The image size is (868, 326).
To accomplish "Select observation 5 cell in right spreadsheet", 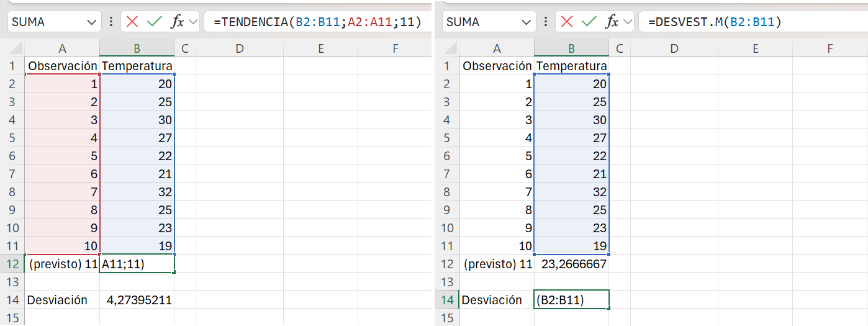I will [x=497, y=156].
